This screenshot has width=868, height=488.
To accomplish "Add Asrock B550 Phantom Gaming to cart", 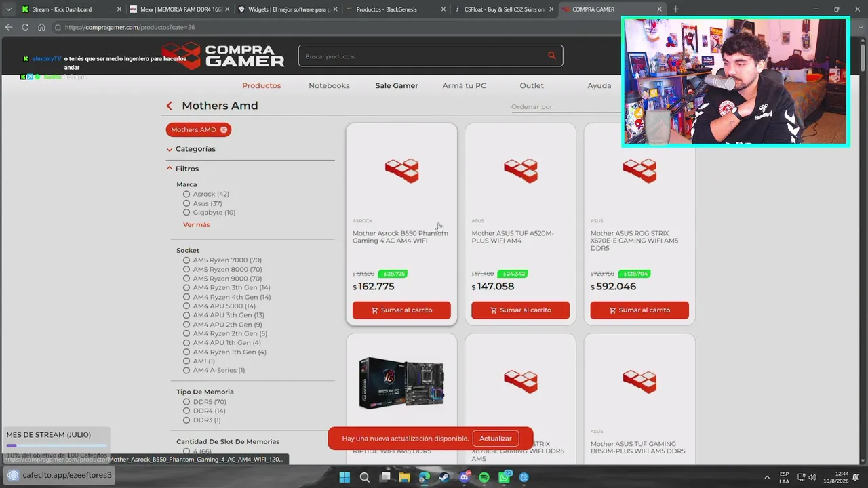I will pyautogui.click(x=401, y=310).
